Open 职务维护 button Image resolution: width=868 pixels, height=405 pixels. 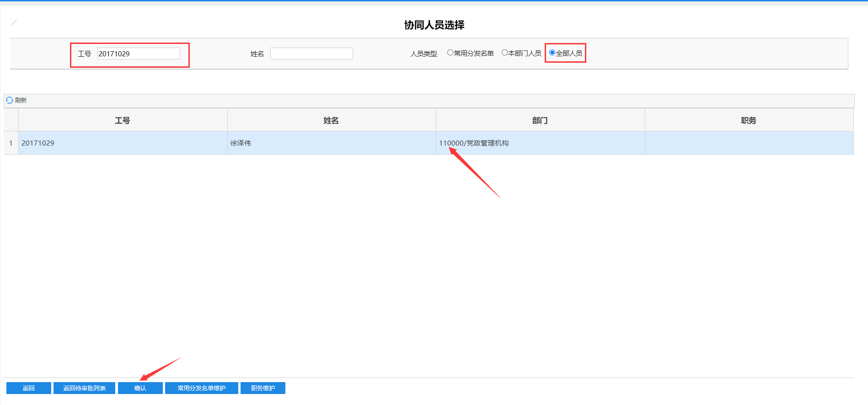click(263, 388)
